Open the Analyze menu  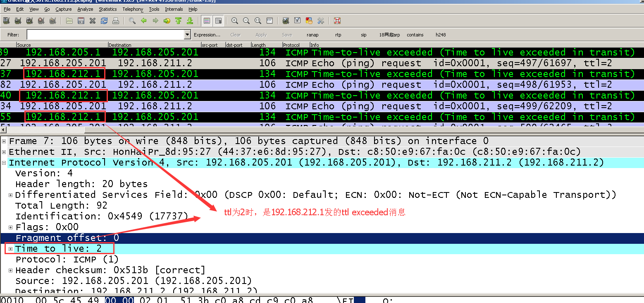[x=85, y=9]
